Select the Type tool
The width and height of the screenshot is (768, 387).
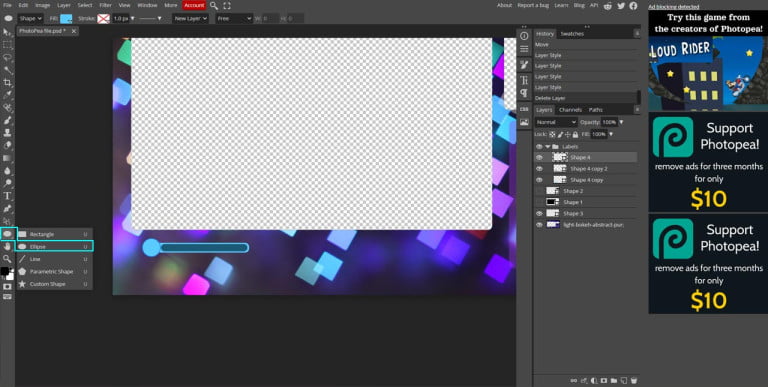(x=7, y=196)
